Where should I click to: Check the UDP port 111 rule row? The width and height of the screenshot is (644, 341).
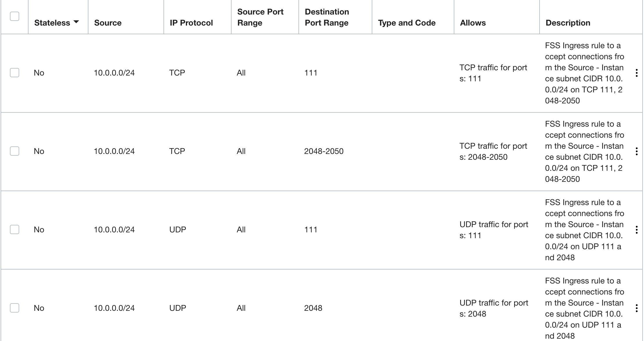(x=14, y=229)
